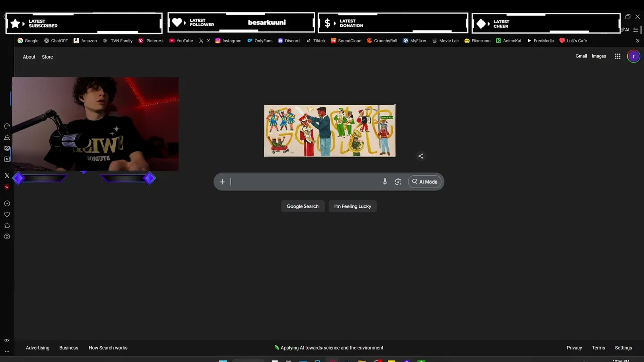Open the Player icon in sidebar

pyautogui.click(x=7, y=204)
